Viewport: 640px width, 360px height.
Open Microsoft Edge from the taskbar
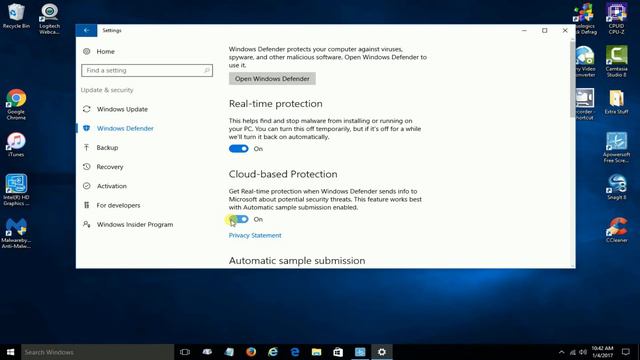295,352
